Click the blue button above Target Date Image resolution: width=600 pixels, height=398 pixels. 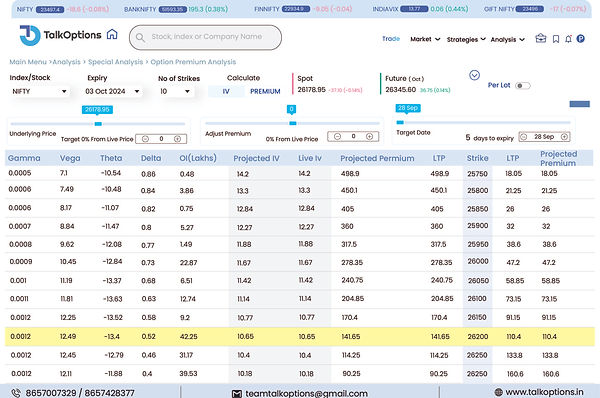click(579, 104)
